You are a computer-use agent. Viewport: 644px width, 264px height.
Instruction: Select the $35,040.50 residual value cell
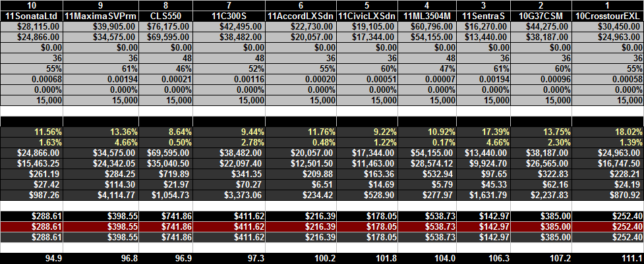(166, 163)
